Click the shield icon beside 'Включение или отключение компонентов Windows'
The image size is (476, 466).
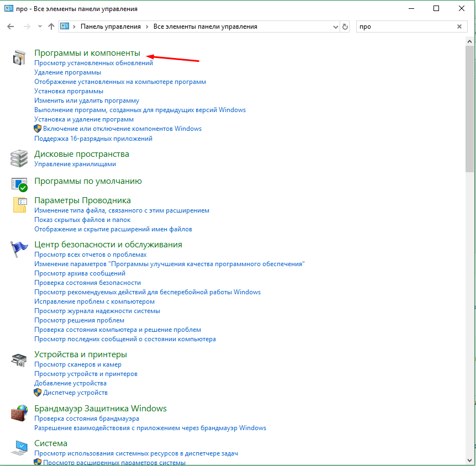[x=38, y=129]
